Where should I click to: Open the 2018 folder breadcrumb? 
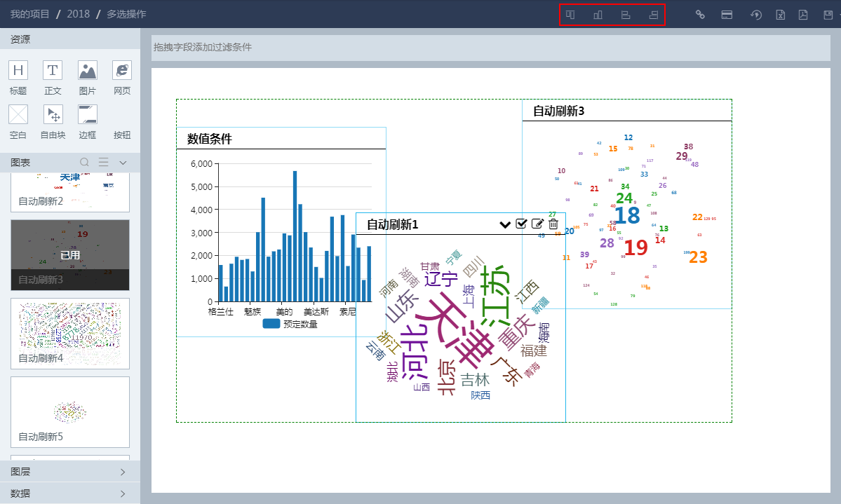(78, 14)
